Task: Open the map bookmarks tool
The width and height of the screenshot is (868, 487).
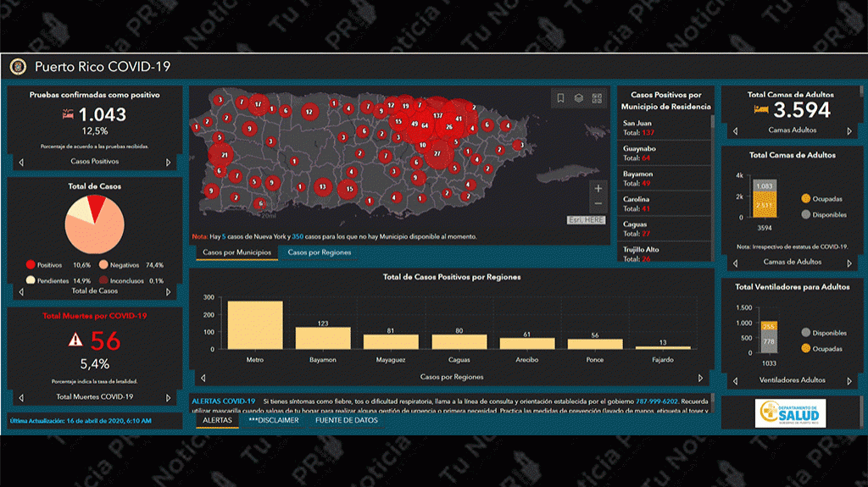Action: [561, 98]
